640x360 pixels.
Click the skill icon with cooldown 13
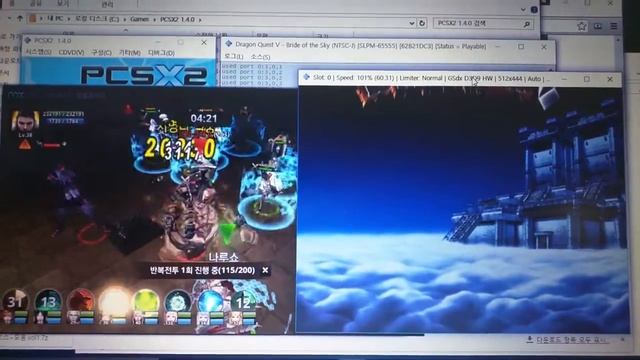tap(48, 302)
